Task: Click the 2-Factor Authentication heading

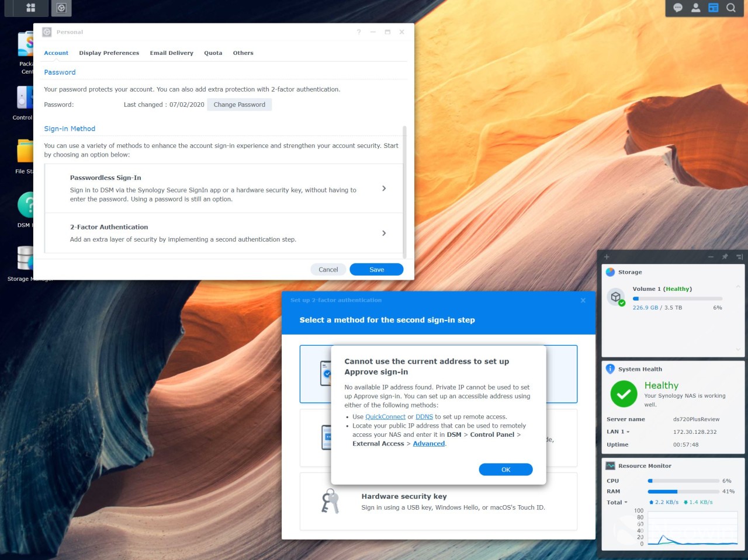Action: [x=109, y=227]
